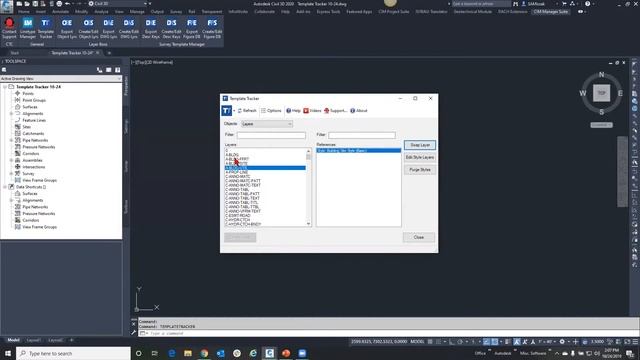Open Help in Template Tracker toolbar

pos(293,111)
